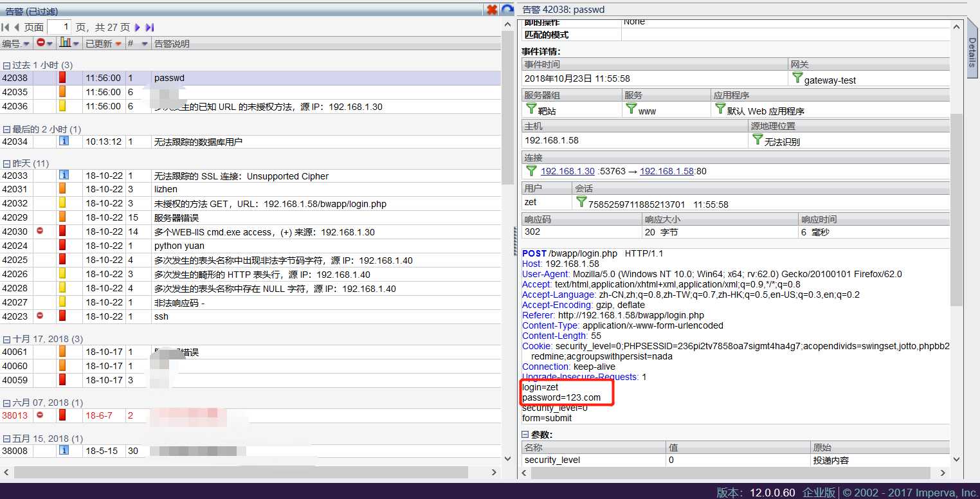
Task: Click the 企业版 link in footer
Action: [819, 493]
